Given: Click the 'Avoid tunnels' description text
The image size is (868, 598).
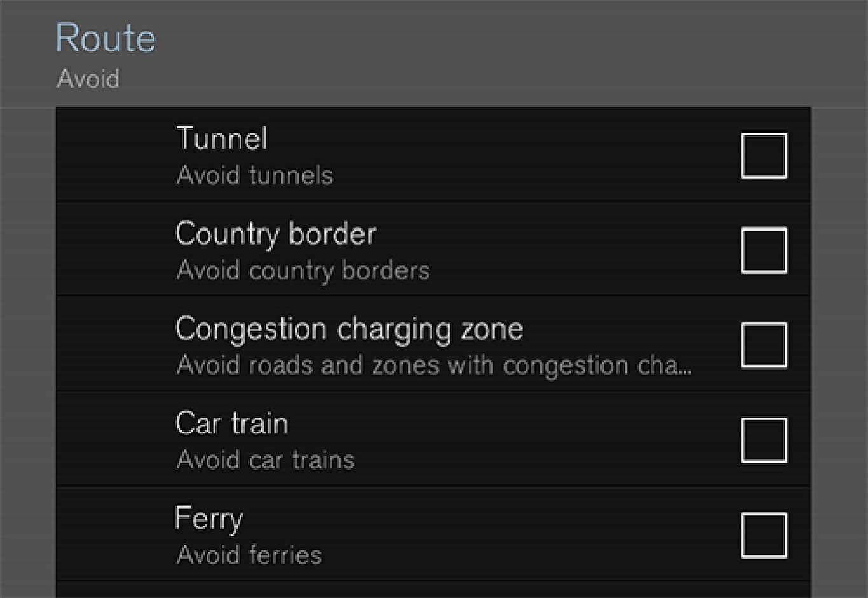Looking at the screenshot, I should 254,175.
